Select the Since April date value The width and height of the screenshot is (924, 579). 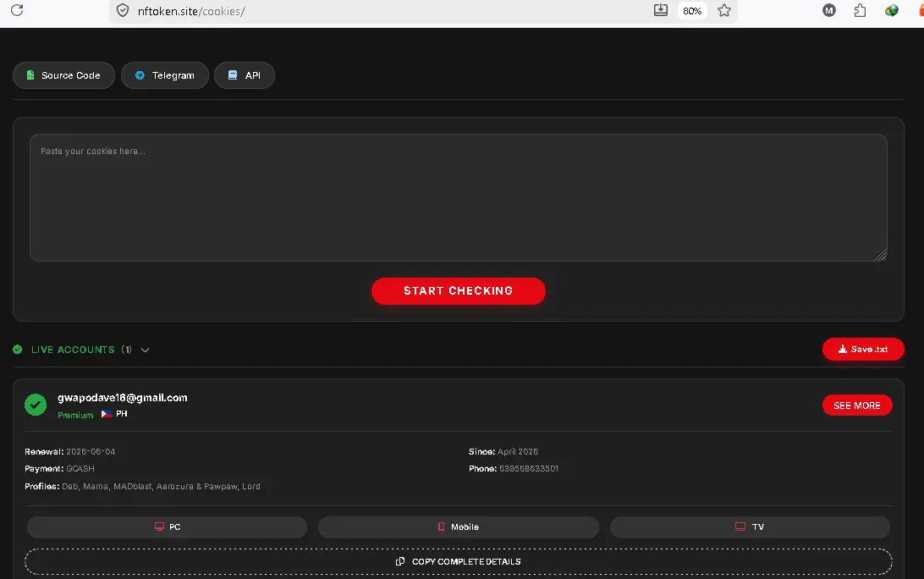pyautogui.click(x=518, y=452)
